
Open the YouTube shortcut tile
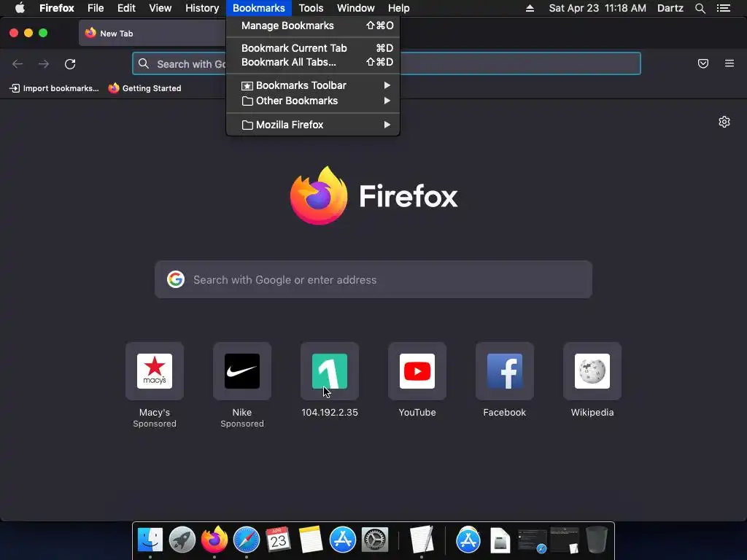point(417,371)
